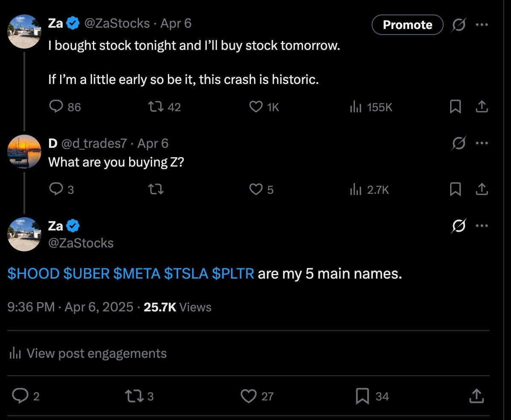Open Grok icon on Za's first post

[458, 24]
